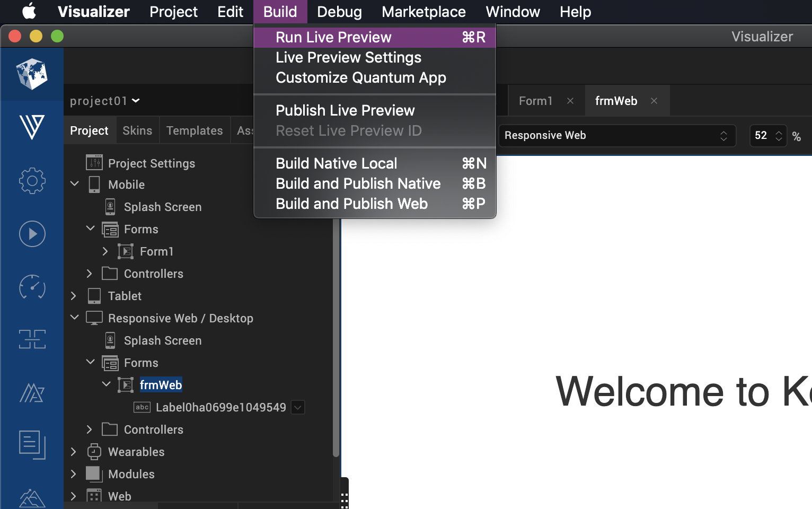Image resolution: width=812 pixels, height=509 pixels.
Task: Click the frmWeb form icon
Action: click(126, 385)
